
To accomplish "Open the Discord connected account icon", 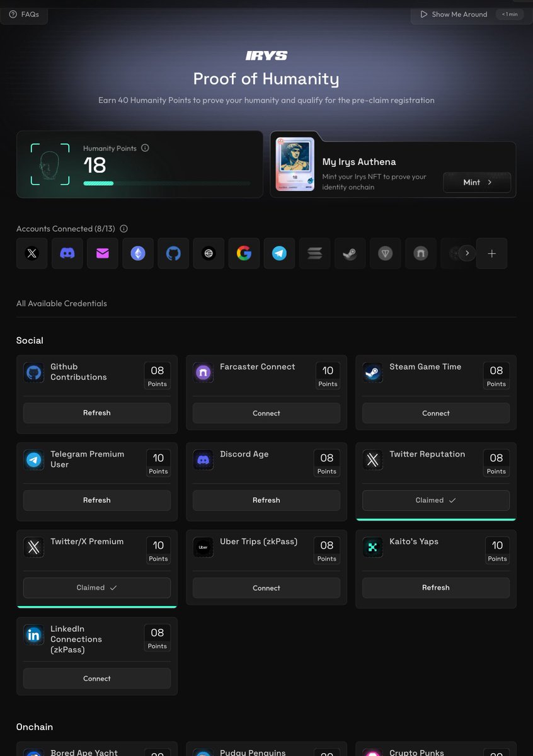I will click(x=67, y=253).
